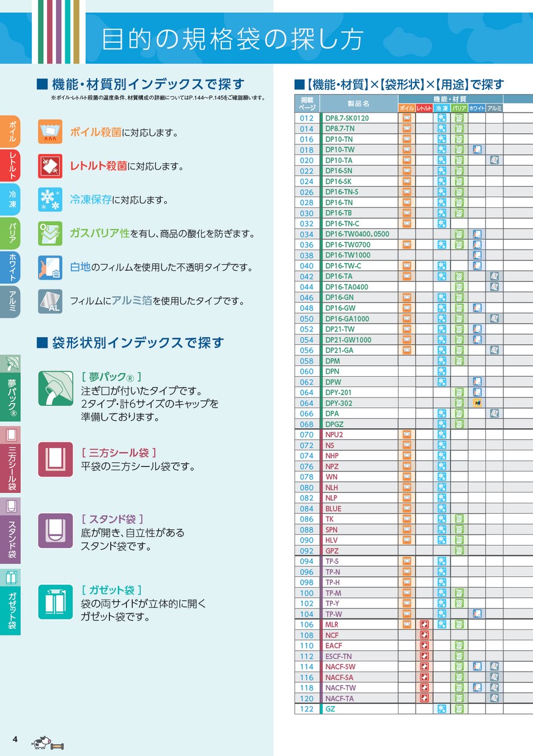Select the blue snowflake frozen storage icon
The image size is (533, 756).
coord(50,199)
